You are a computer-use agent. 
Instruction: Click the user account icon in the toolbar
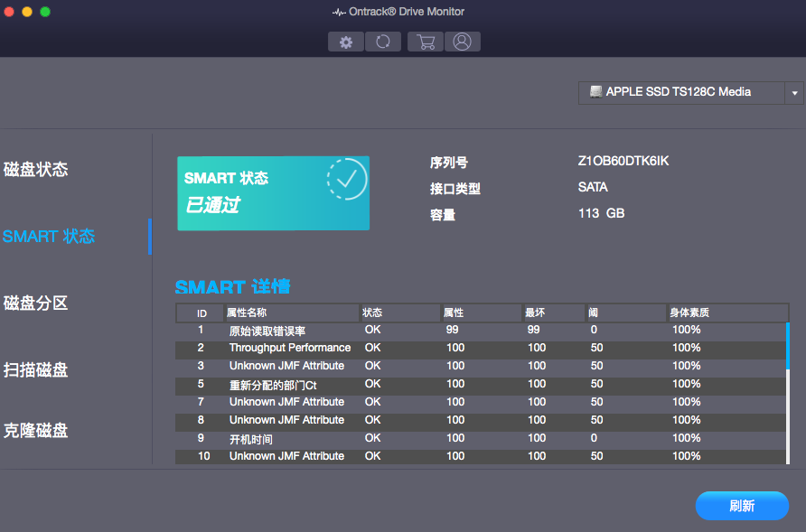click(462, 42)
